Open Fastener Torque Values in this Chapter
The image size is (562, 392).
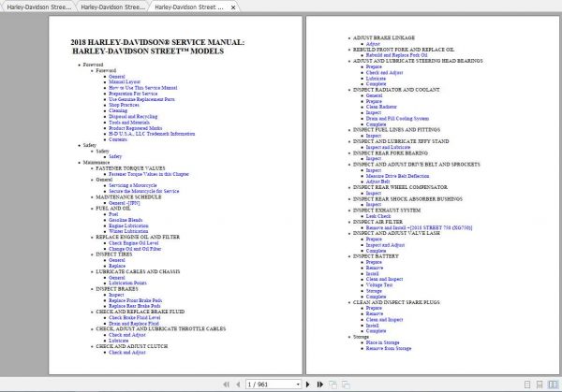[149, 174]
